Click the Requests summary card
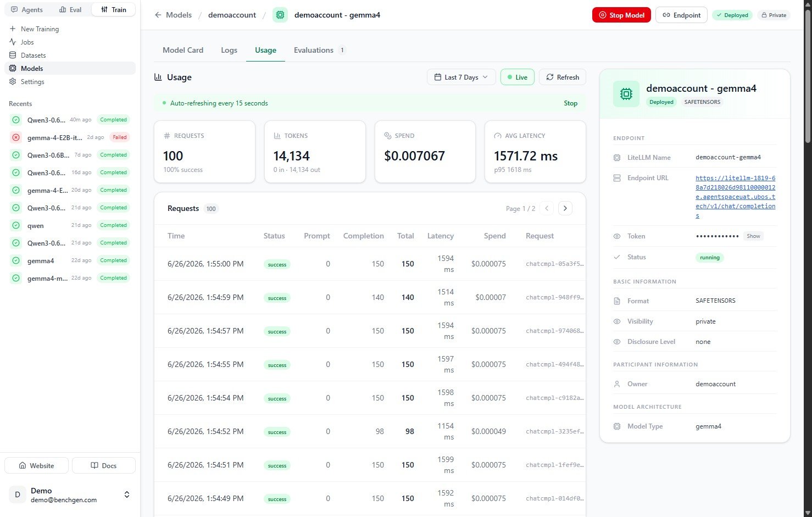This screenshot has height=517, width=812. [x=204, y=152]
